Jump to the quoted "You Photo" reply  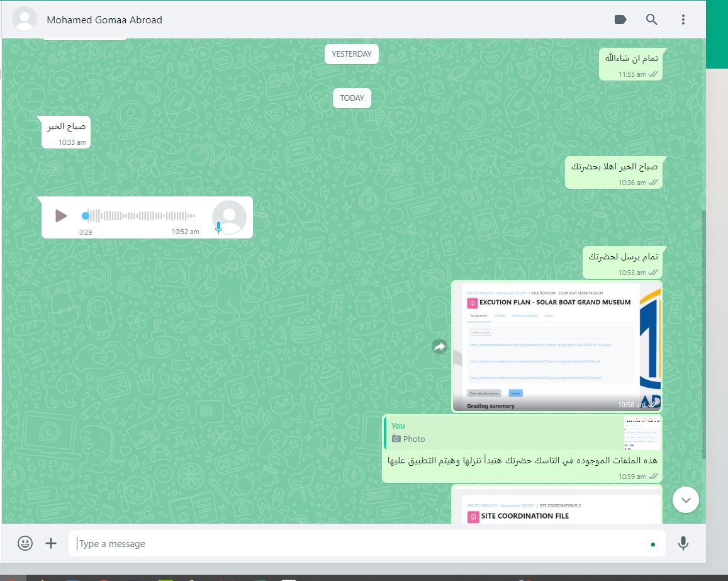pyautogui.click(x=523, y=433)
